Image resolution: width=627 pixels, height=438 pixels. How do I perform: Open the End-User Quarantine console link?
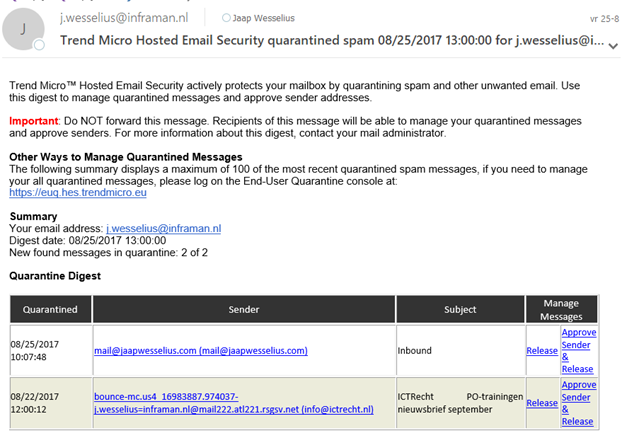pyautogui.click(x=77, y=192)
